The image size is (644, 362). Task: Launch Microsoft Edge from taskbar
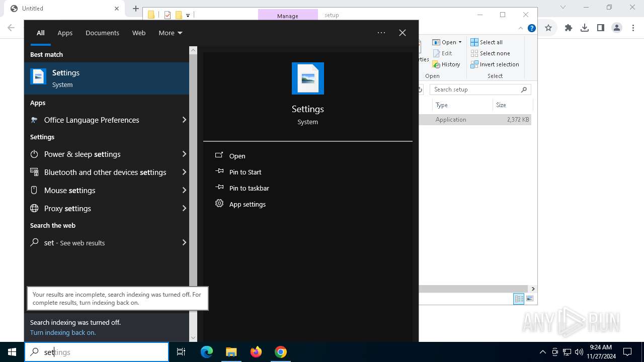(207, 352)
